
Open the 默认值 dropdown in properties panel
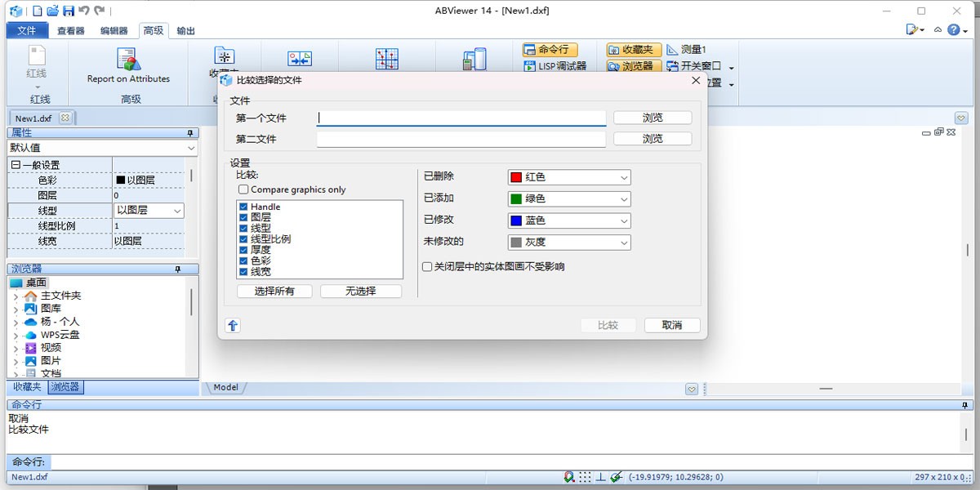click(x=102, y=148)
